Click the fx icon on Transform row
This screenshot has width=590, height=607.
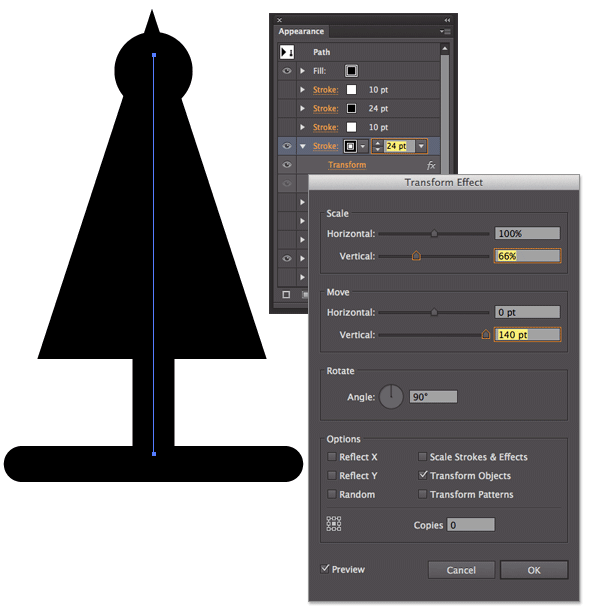click(x=431, y=165)
